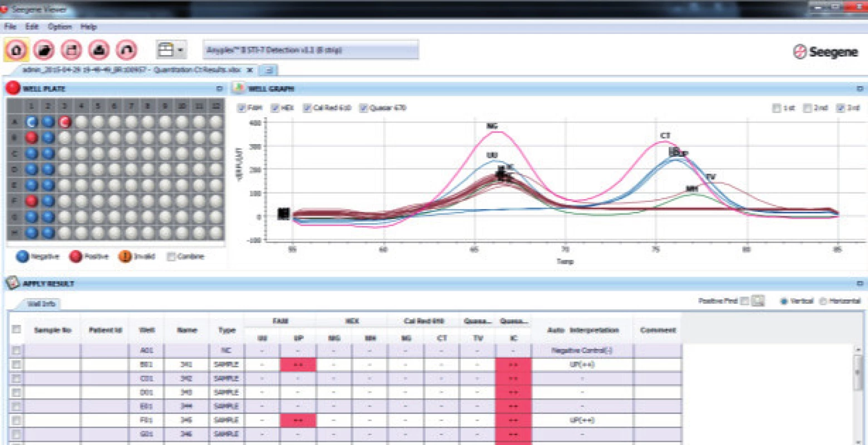Viewport: 868px width, 445px height.
Task: Tick the checkbox for the F01 row
Action: point(17,420)
